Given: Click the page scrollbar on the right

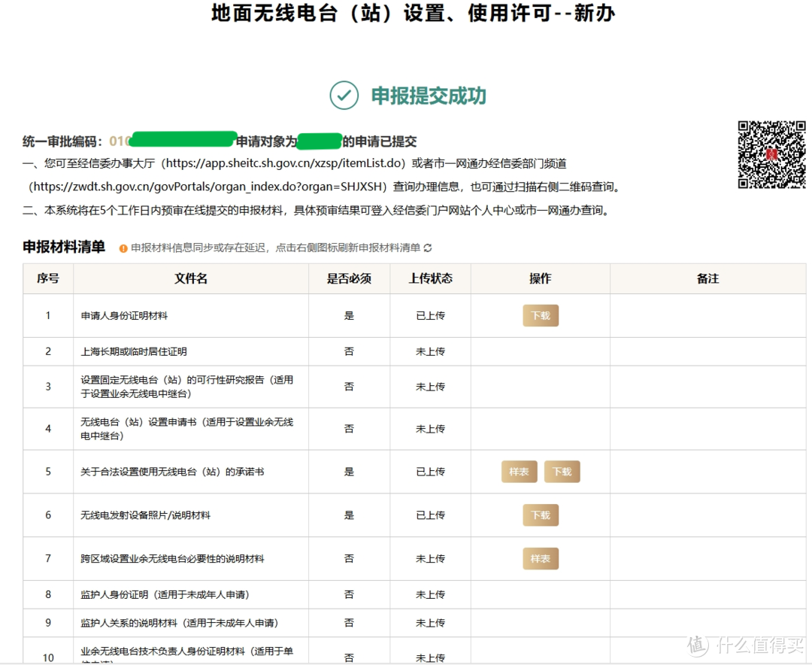Looking at the screenshot, I should click(x=807, y=331).
